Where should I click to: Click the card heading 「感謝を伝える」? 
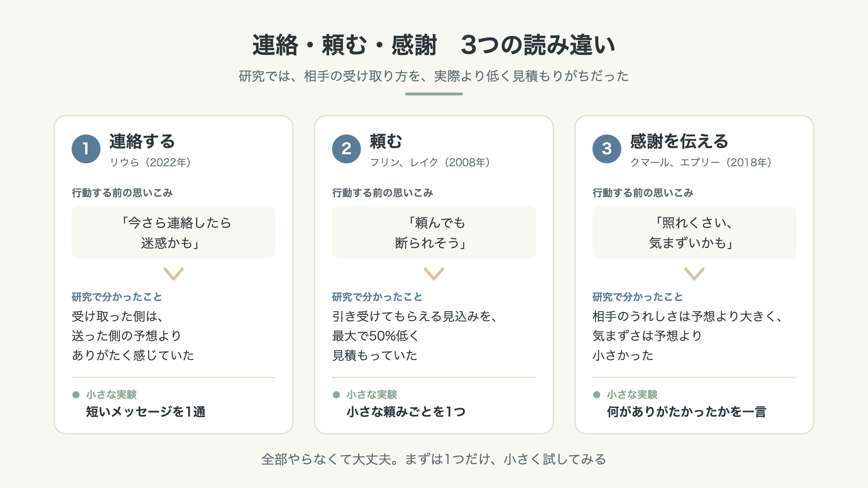click(x=679, y=141)
